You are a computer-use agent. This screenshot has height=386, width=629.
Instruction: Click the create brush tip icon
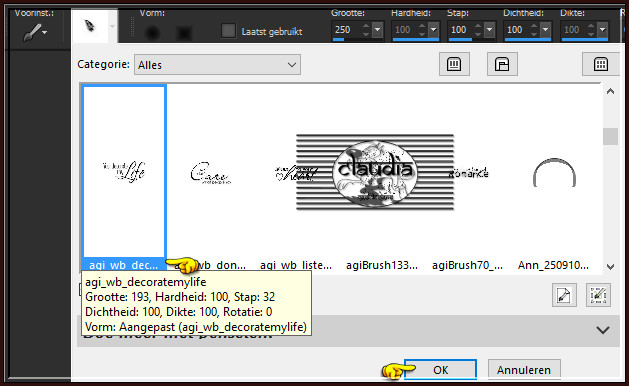564,295
